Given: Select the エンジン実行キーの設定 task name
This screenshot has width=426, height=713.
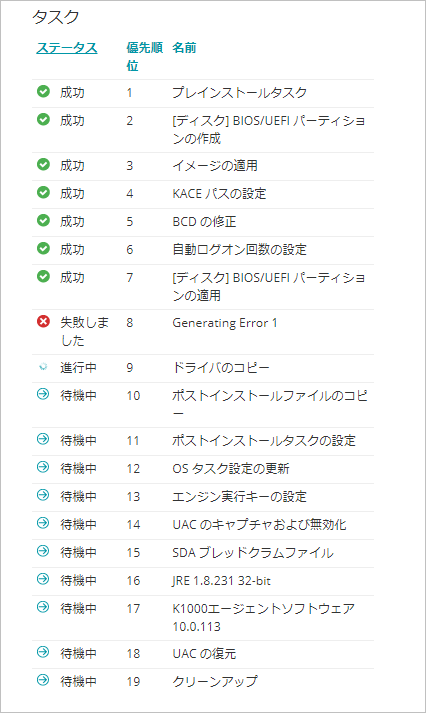Looking at the screenshot, I should 239,497.
